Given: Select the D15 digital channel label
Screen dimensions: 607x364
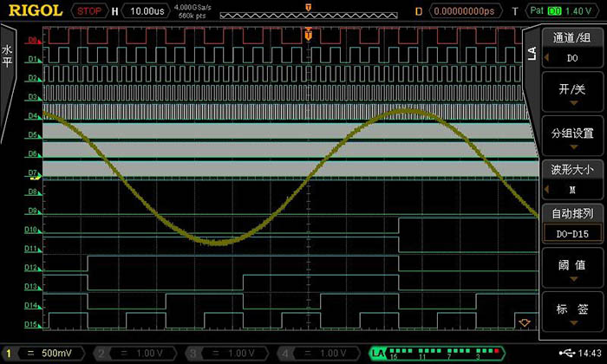Looking at the screenshot, I should [x=32, y=325].
